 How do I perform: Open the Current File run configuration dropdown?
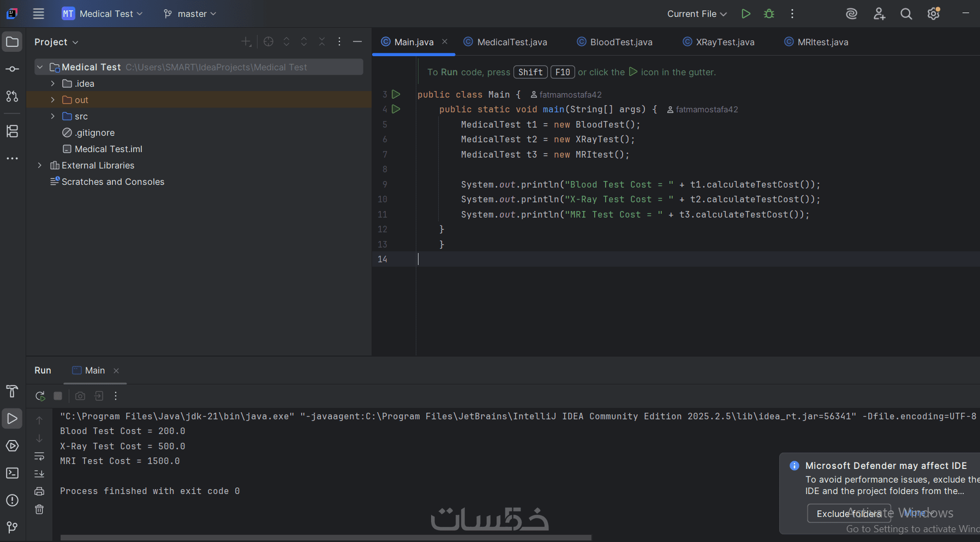tap(697, 14)
